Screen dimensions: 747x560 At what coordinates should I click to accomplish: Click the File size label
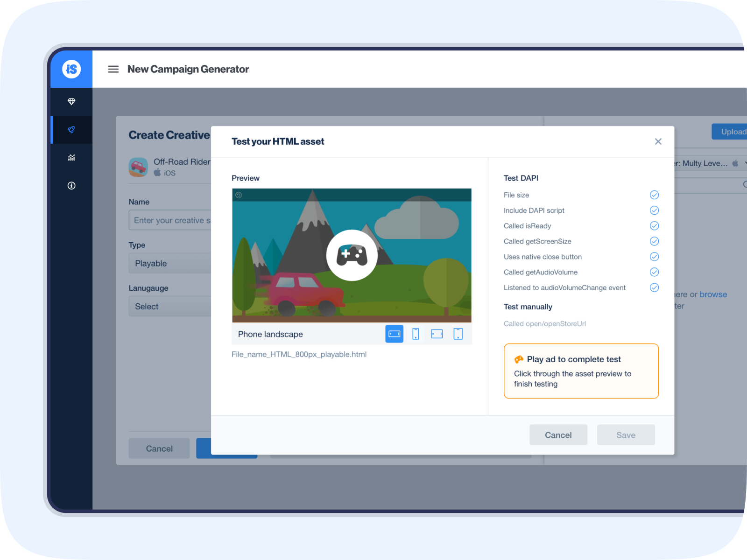[516, 195]
